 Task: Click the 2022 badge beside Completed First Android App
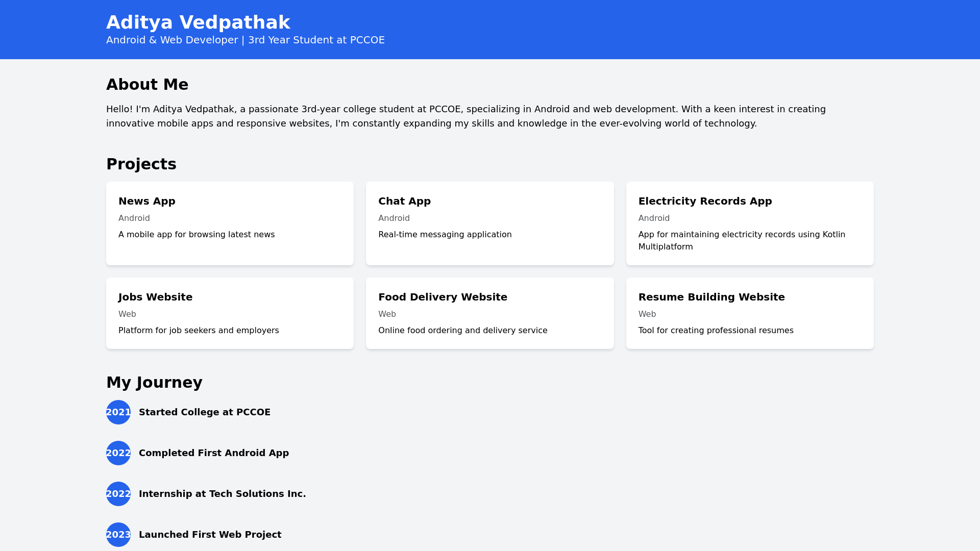click(x=118, y=453)
